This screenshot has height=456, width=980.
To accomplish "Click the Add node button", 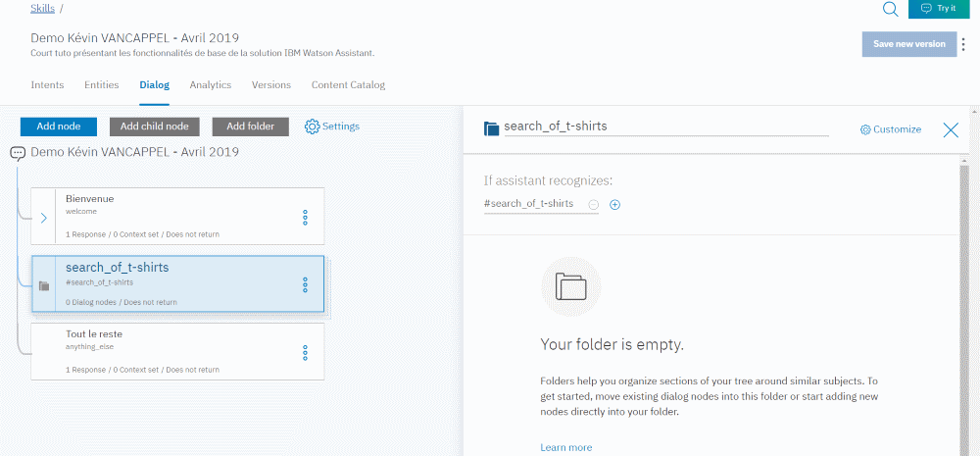I will [x=59, y=127].
